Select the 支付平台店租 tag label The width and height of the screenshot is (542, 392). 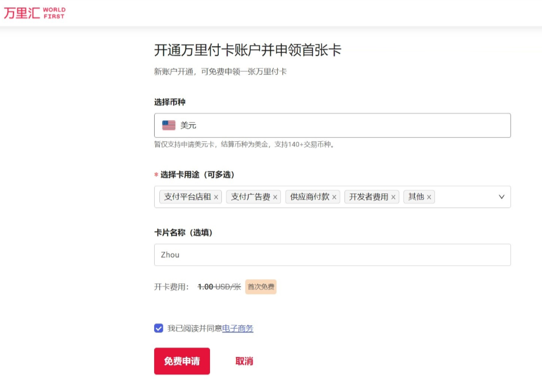(x=187, y=197)
